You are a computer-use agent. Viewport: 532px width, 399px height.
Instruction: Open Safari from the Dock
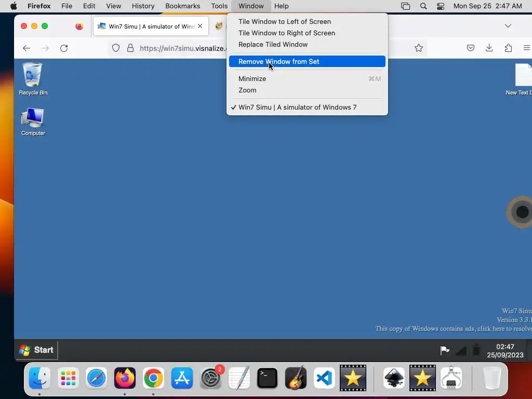click(x=96, y=378)
